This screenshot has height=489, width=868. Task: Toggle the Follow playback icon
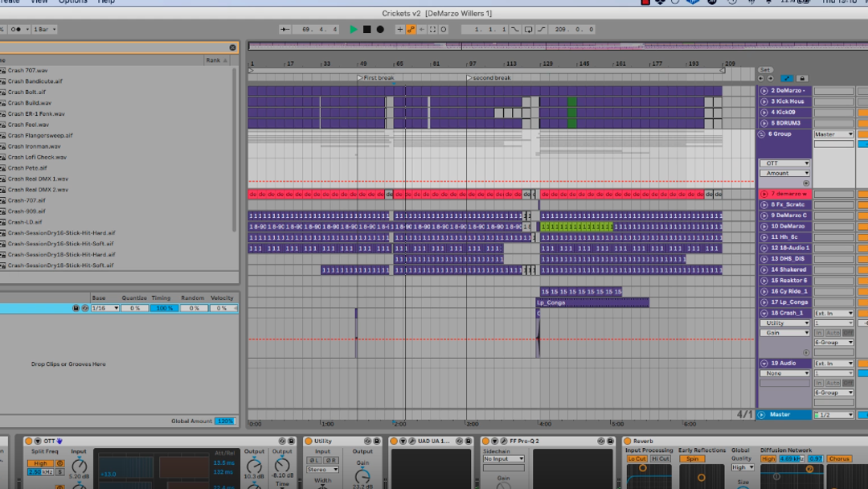click(x=284, y=30)
